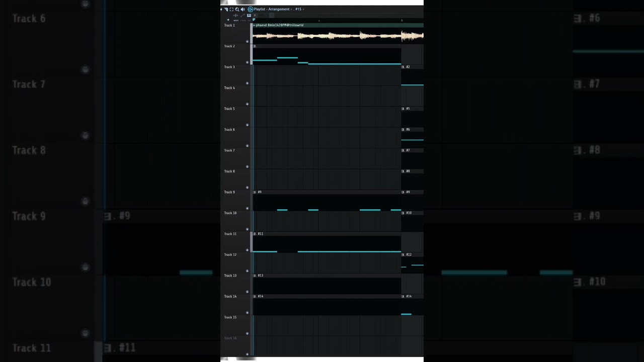The width and height of the screenshot is (644, 362).
Task: Mute Track 1 with its dot toggle
Action: (247, 42)
